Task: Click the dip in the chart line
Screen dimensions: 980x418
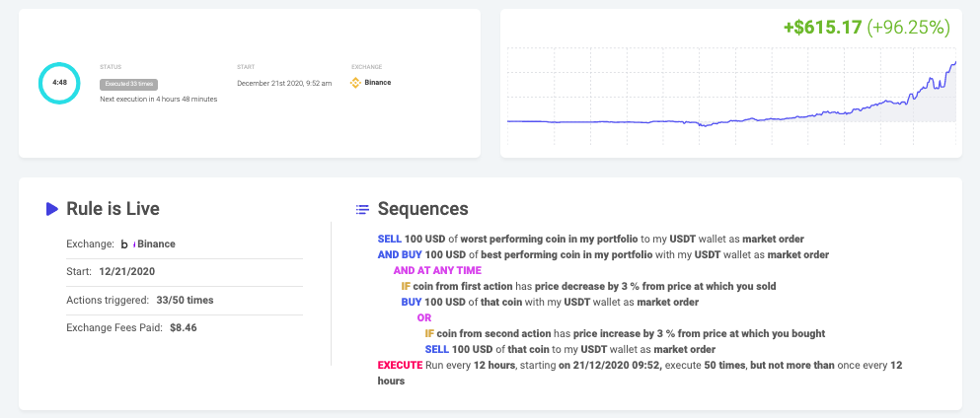Action: click(704, 125)
